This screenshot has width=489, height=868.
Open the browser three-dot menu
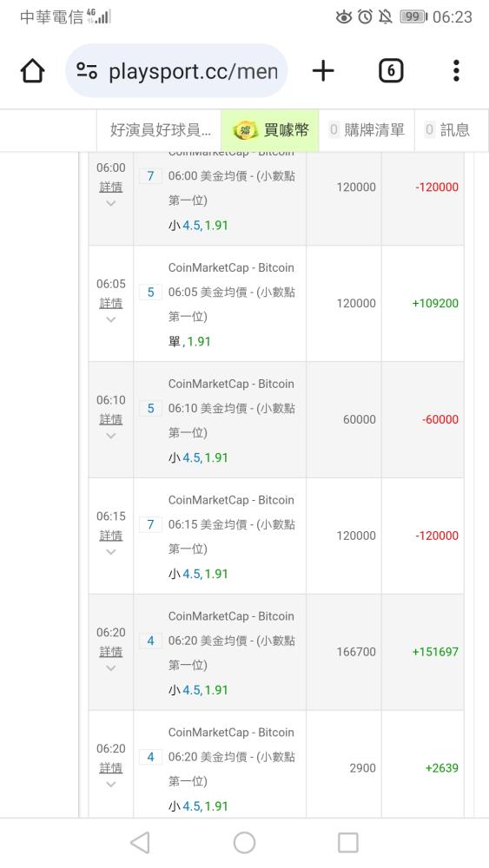(x=456, y=71)
